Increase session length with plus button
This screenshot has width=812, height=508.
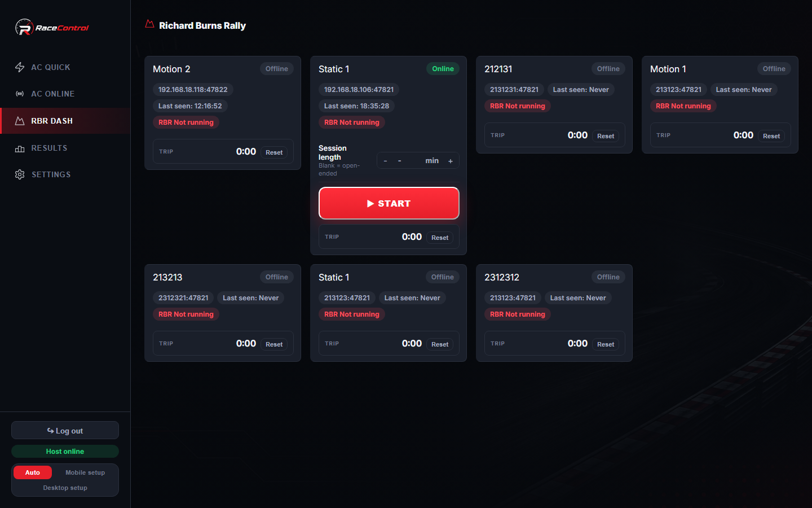(x=451, y=161)
